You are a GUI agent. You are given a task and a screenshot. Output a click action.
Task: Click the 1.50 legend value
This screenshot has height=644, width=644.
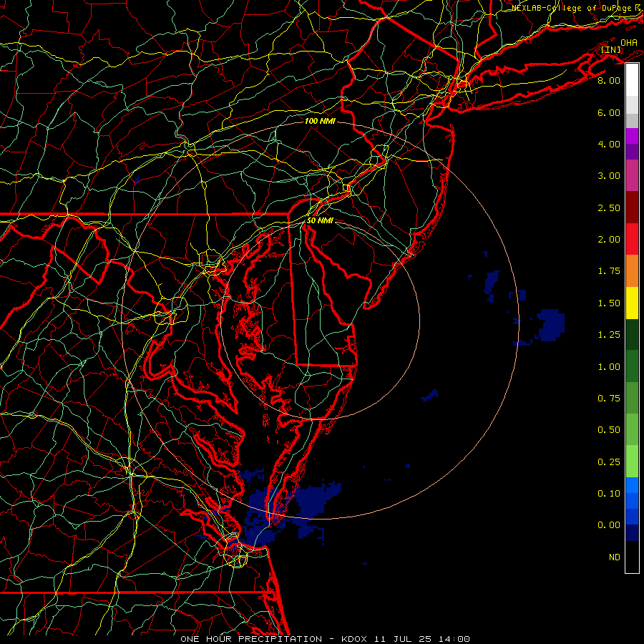click(x=609, y=303)
